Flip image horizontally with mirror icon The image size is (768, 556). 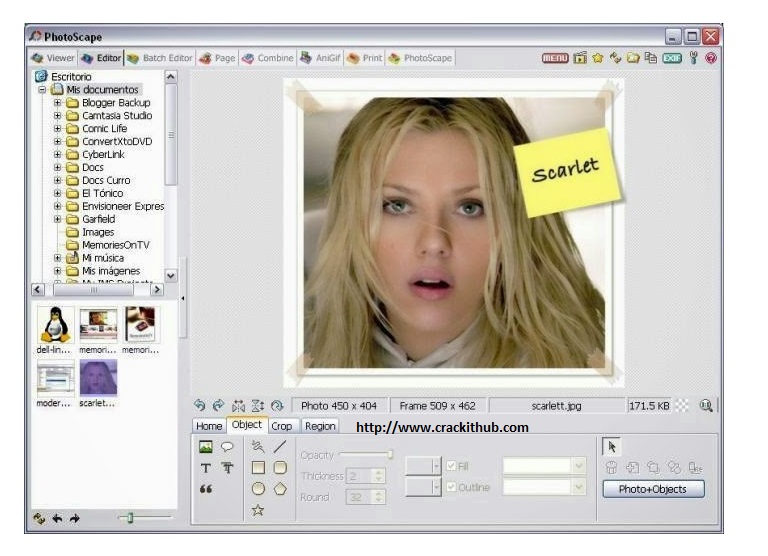[239, 406]
